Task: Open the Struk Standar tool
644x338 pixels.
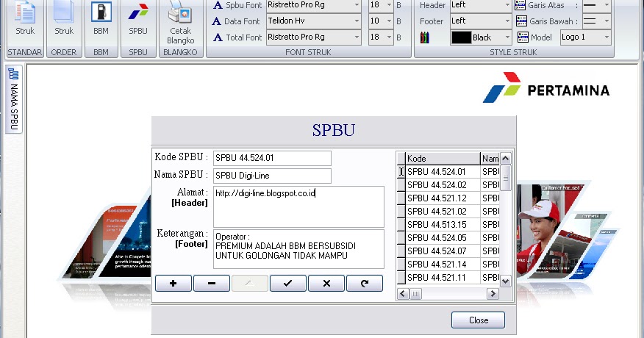Action: 25,19
